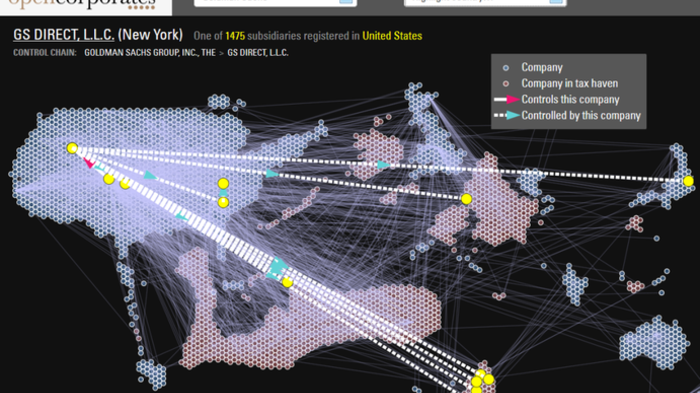Select the isolated yellow node at the far right of the map
This screenshot has height=393, width=700.
pyautogui.click(x=688, y=181)
